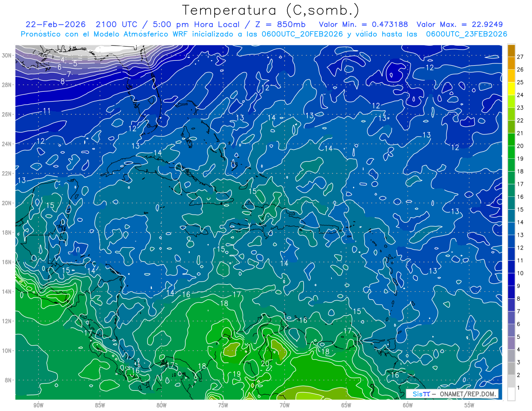Click the initialization time '0600UTC_20FEB2026'

pos(302,34)
